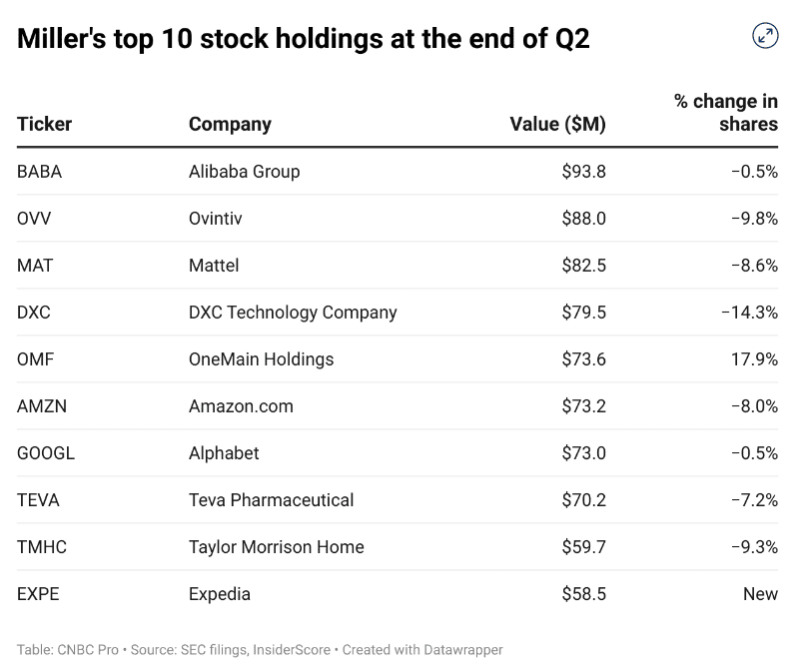Screen dimensions: 801x672
Task: Select the Alibaba Group company cell
Action: tap(244, 172)
